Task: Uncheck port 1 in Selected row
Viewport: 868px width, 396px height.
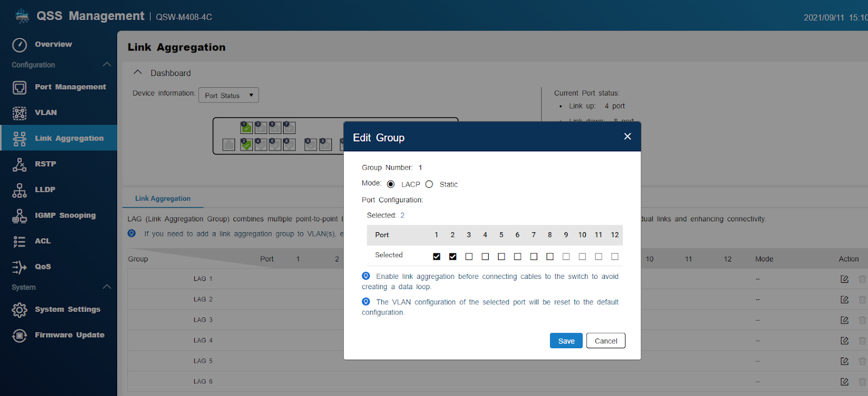Action: coord(437,257)
